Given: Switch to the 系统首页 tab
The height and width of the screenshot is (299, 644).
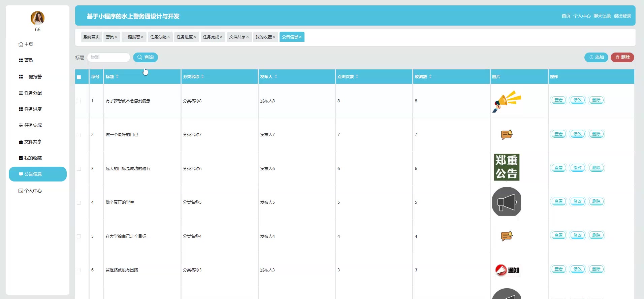Looking at the screenshot, I should coord(91,37).
